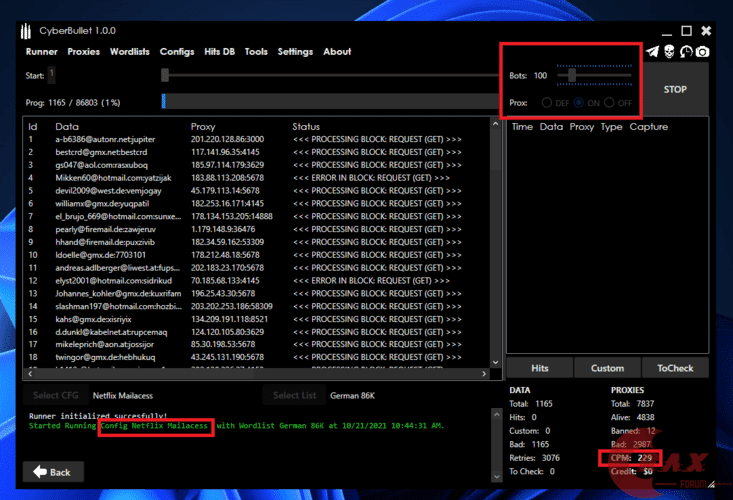Click the skull icon in top bar
The width and height of the screenshot is (733, 500).
pyautogui.click(x=669, y=51)
